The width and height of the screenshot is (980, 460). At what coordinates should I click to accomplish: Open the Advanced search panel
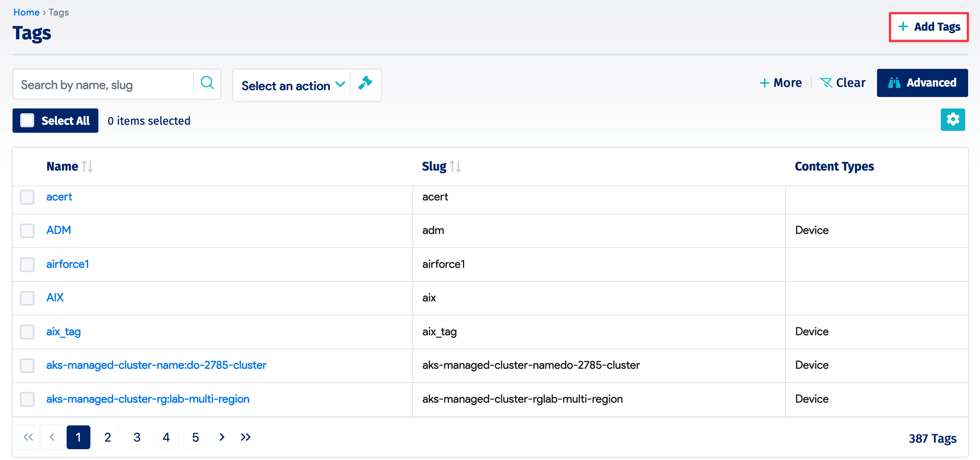point(922,83)
